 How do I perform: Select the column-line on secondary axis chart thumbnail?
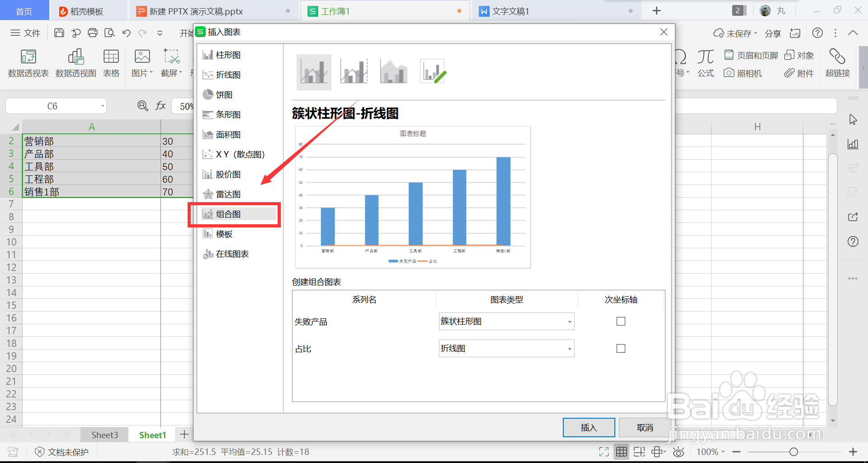[x=354, y=72]
